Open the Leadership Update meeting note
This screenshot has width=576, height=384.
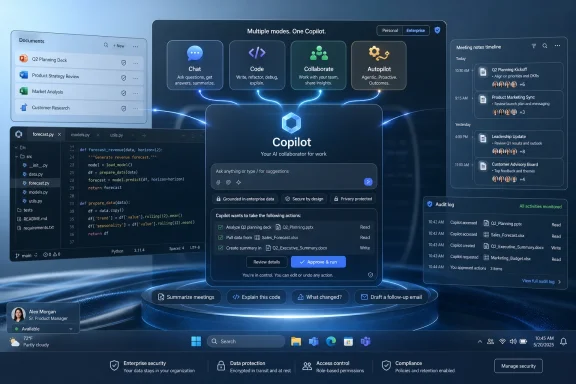tap(519, 144)
